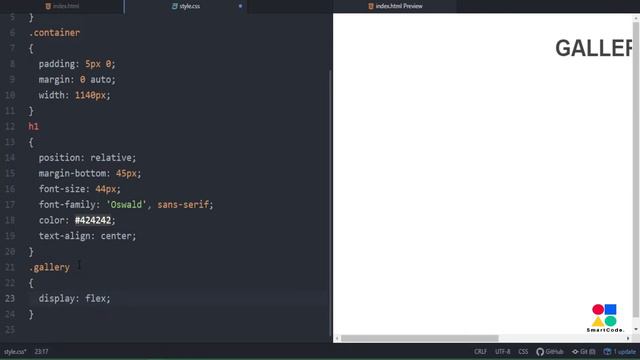The height and width of the screenshot is (360, 640).
Task: Click the GitHub status bar item
Action: pyautogui.click(x=550, y=351)
